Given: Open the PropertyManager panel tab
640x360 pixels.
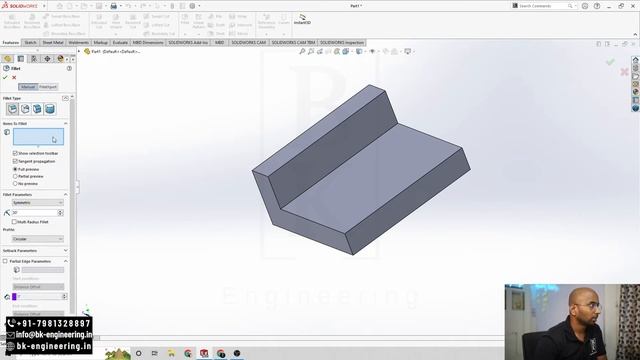Looking at the screenshot, I should tap(21, 59).
